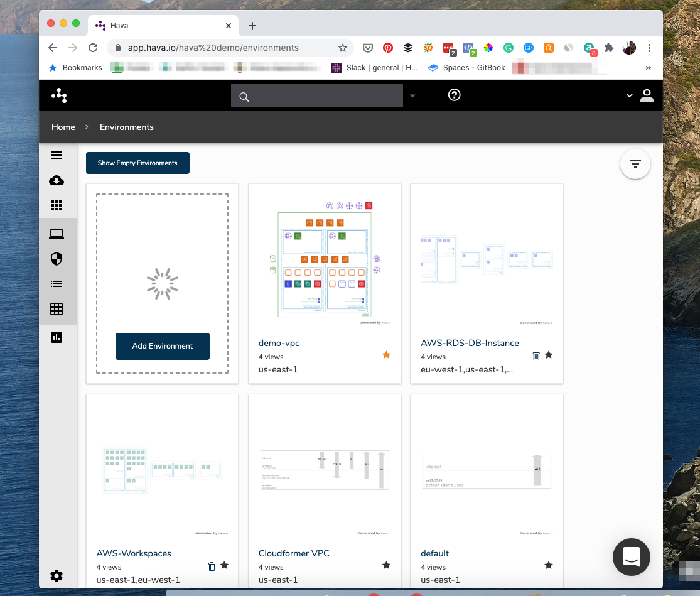The height and width of the screenshot is (596, 700).
Task: Delete the AWS-Workspaces environment
Action: point(212,566)
